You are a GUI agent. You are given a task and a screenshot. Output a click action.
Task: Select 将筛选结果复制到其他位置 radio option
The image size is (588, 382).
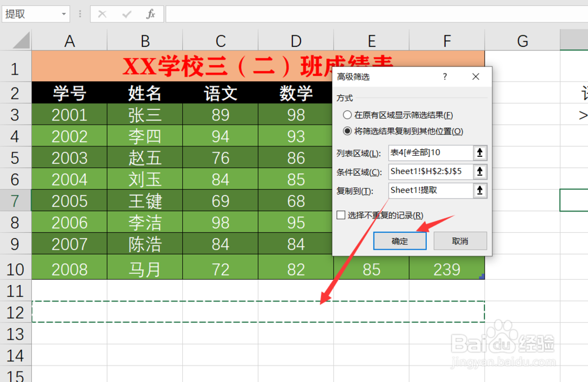348,131
